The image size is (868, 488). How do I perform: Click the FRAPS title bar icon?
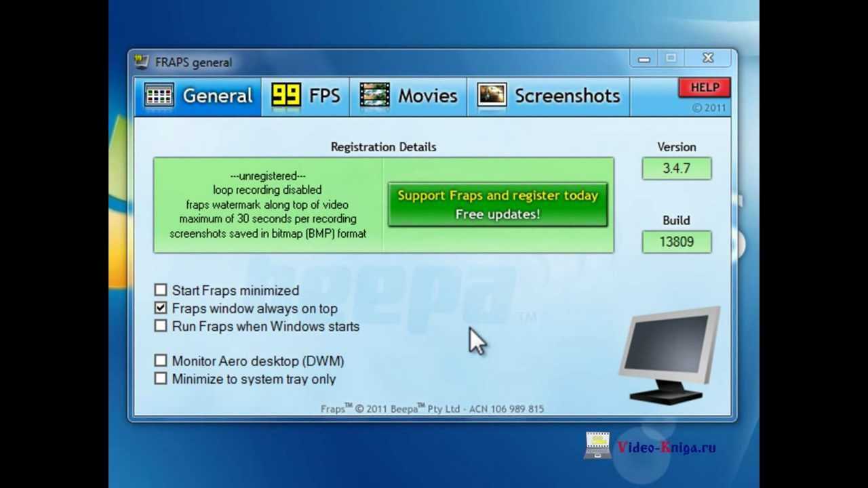pos(141,62)
